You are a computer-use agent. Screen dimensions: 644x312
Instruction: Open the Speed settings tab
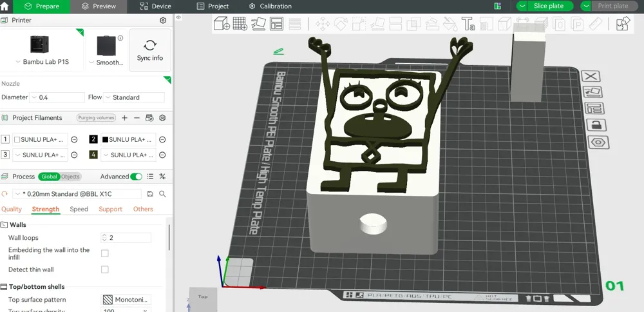79,210
